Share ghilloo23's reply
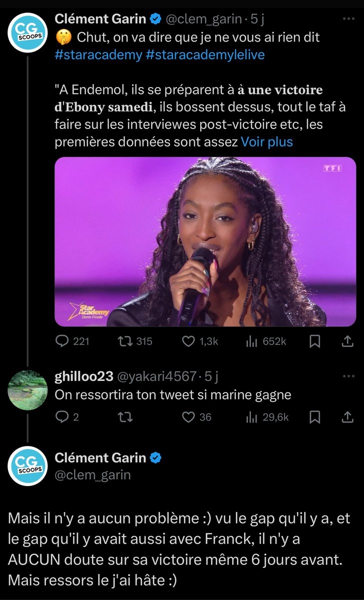This screenshot has height=600, width=364. (x=347, y=416)
